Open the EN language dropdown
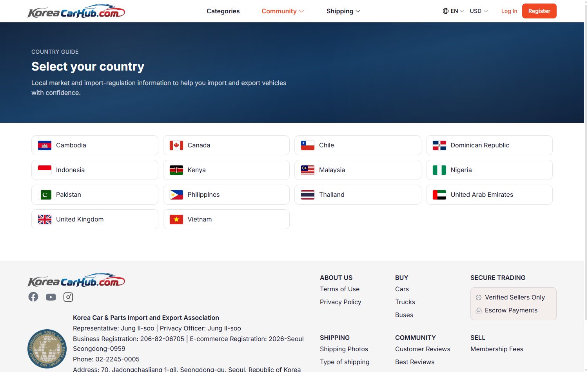Screen dimensions: 588x372 [x=454, y=11]
